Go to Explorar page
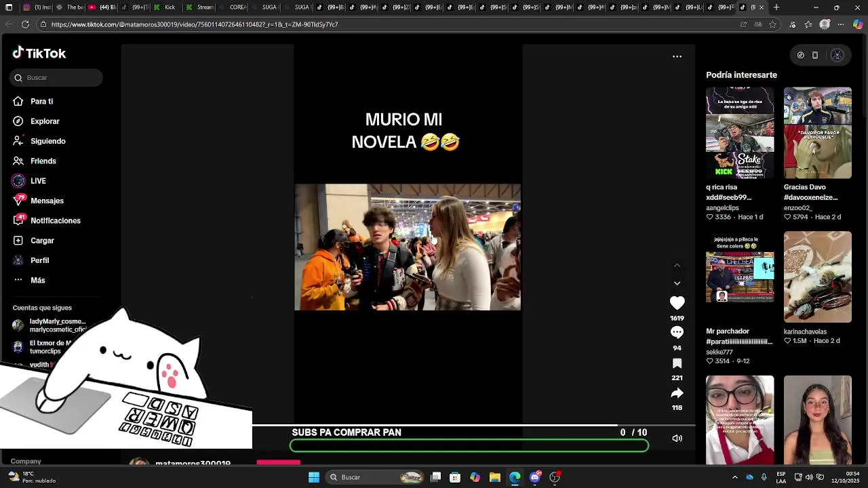The height and width of the screenshot is (488, 868). 45,121
